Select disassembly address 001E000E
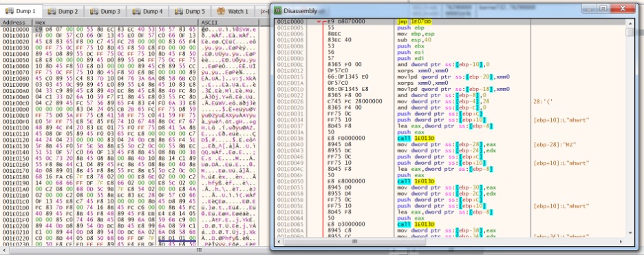The image size is (644, 255). (x=290, y=65)
